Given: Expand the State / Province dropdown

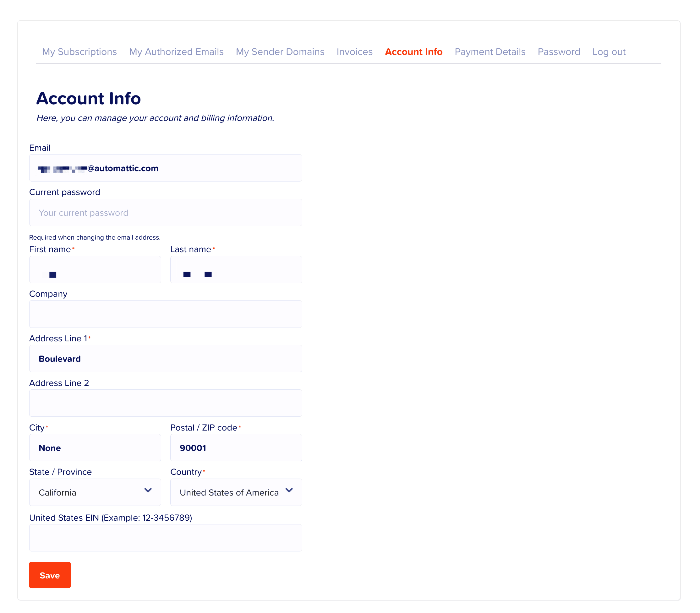Looking at the screenshot, I should point(95,492).
